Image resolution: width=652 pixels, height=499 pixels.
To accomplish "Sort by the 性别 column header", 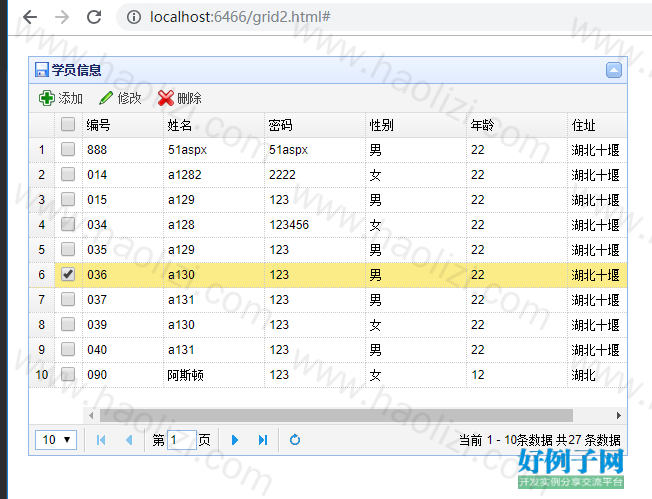I will (416, 125).
